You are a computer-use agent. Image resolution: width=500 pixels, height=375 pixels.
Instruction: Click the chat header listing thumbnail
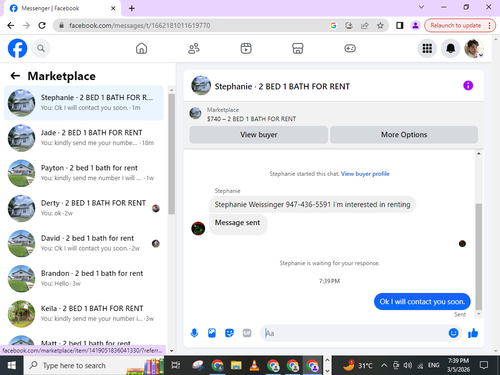[x=201, y=86]
